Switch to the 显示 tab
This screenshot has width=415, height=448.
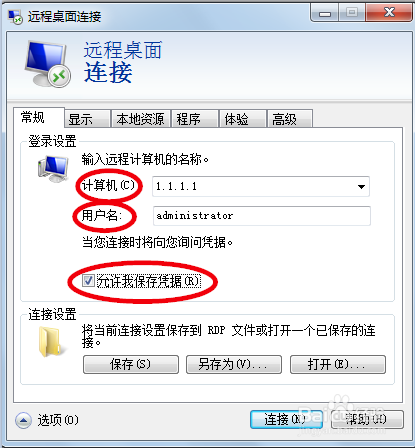[87, 119]
